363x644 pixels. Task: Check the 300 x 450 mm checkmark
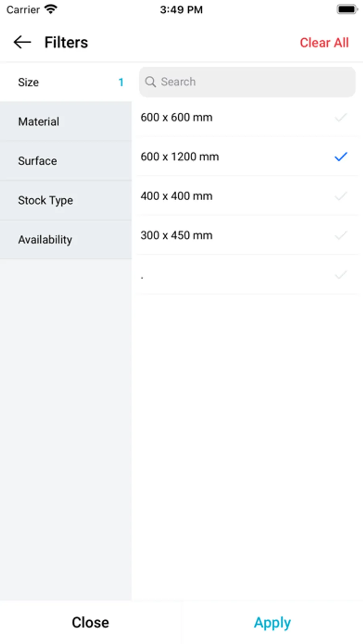click(341, 235)
